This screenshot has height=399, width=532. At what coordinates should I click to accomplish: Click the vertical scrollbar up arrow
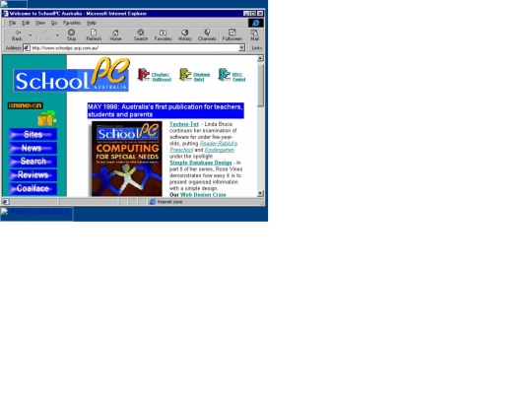260,58
